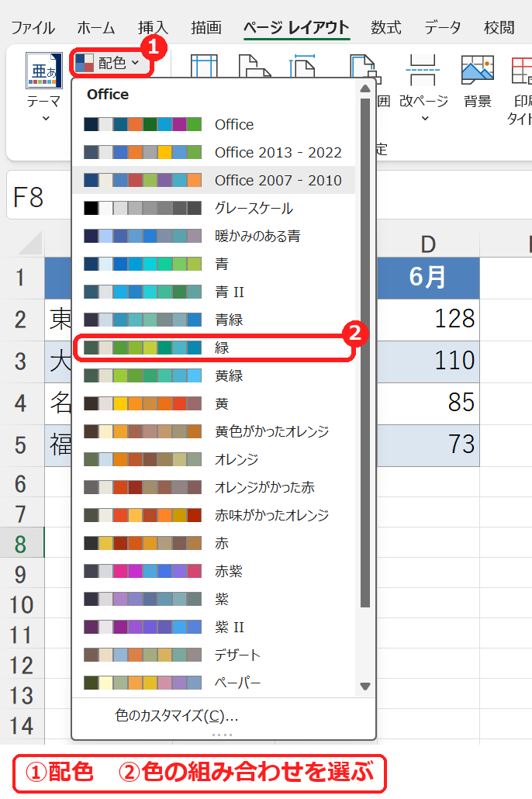Select row 6 header
This screenshot has height=799, width=532.
(x=22, y=482)
